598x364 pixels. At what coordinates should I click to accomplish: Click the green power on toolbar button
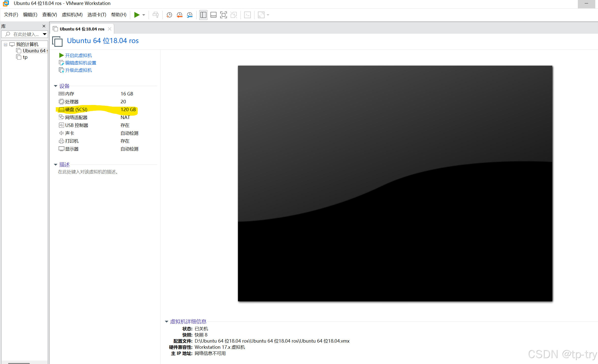tap(137, 15)
